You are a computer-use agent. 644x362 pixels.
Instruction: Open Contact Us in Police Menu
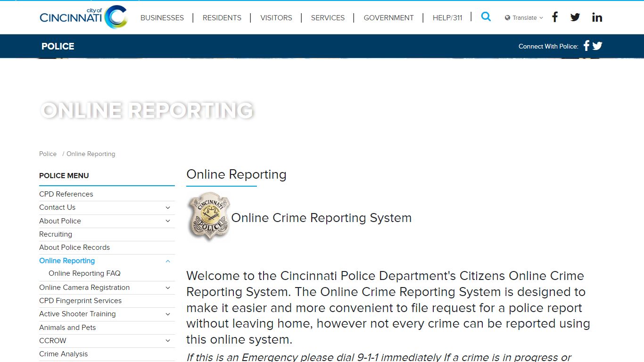(x=57, y=207)
